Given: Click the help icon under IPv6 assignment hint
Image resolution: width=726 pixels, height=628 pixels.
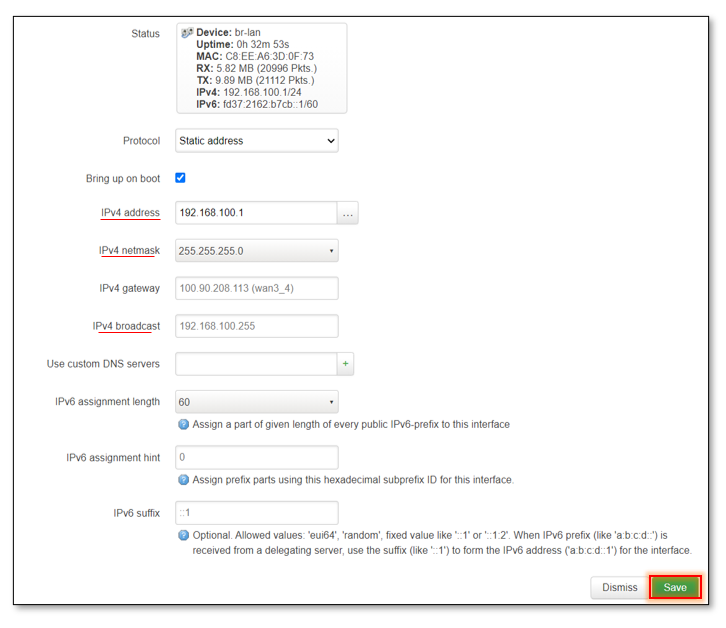Looking at the screenshot, I should tap(183, 480).
